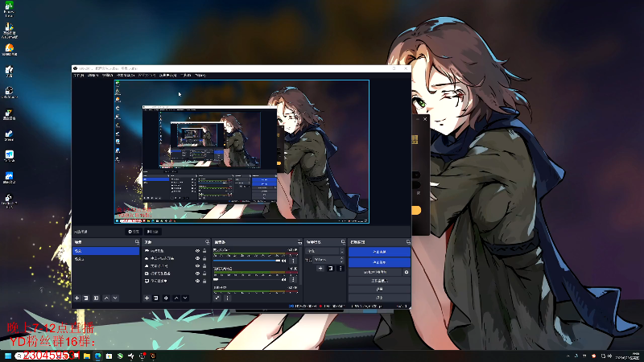644x362 pixels.
Task: Open the transition type dropdown
Action: tap(325, 251)
